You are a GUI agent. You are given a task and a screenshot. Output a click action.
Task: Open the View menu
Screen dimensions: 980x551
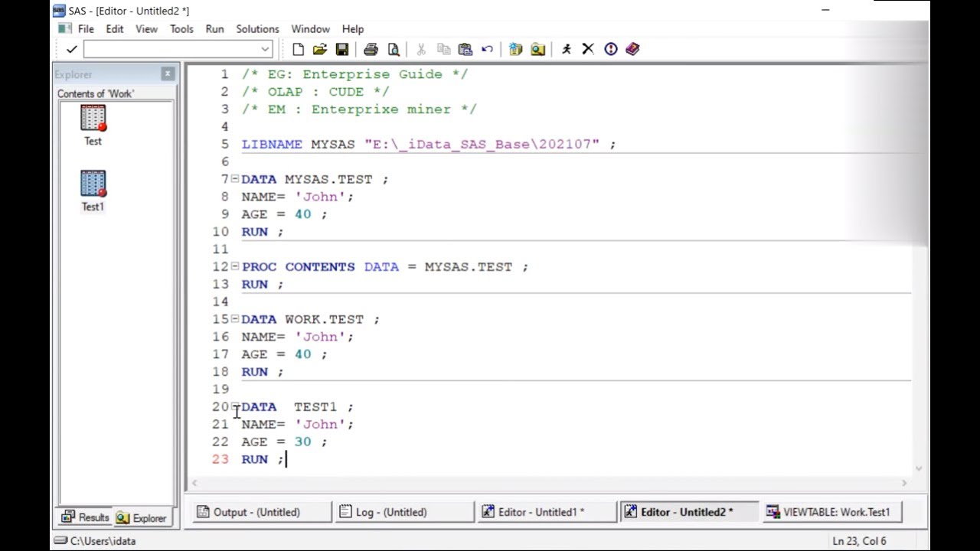coord(146,29)
